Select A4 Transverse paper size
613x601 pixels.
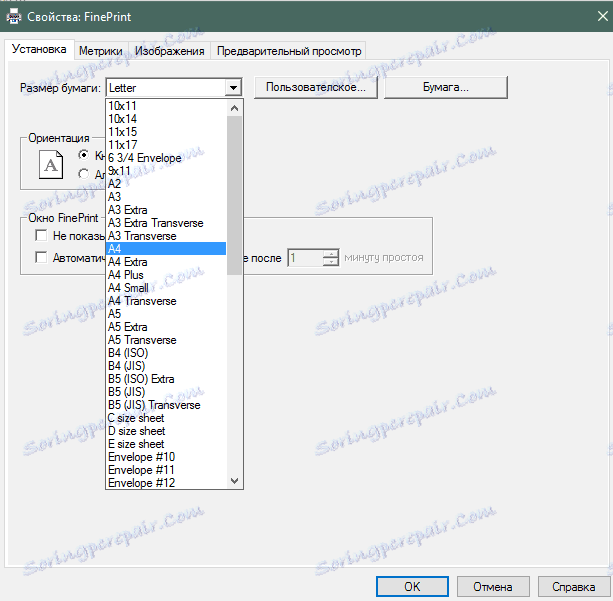(x=166, y=301)
